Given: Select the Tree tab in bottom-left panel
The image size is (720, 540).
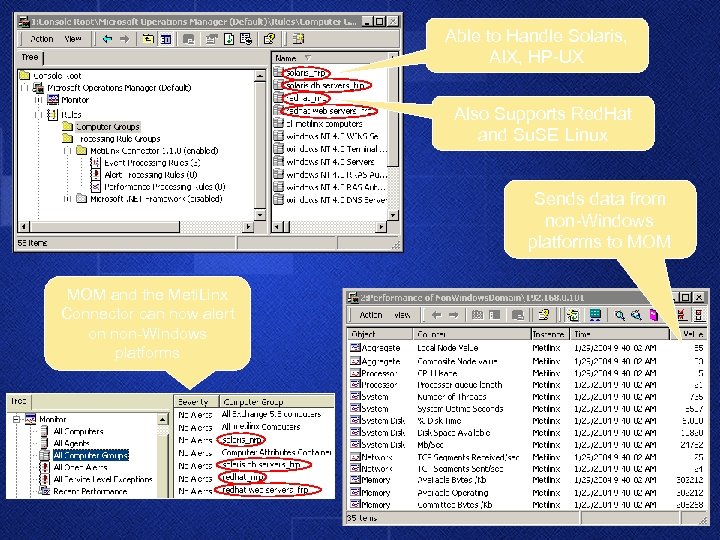Looking at the screenshot, I should click(19, 401).
